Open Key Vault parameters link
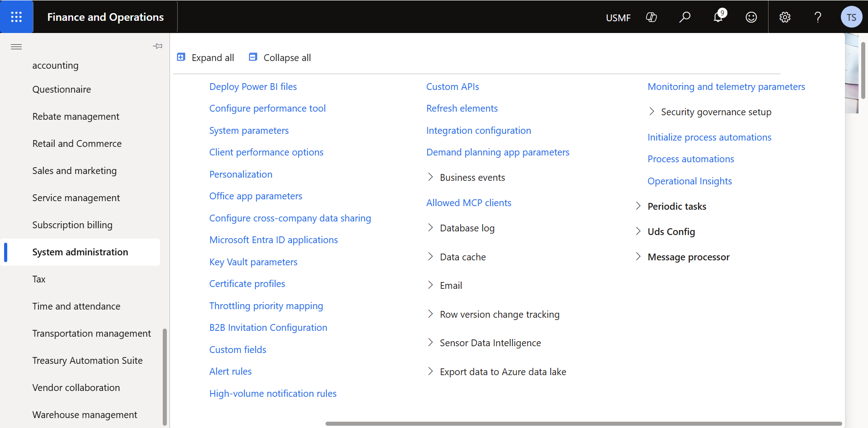Image resolution: width=868 pixels, height=428 pixels. [253, 262]
